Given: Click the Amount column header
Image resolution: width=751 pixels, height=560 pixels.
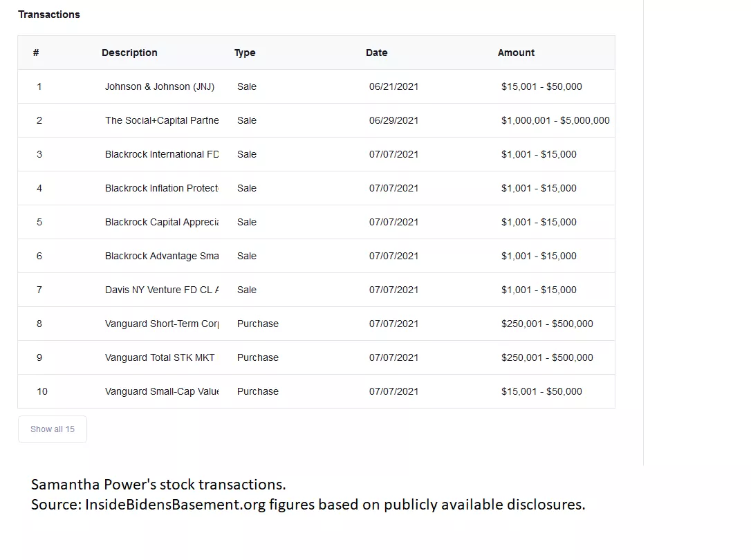Looking at the screenshot, I should tap(516, 53).
